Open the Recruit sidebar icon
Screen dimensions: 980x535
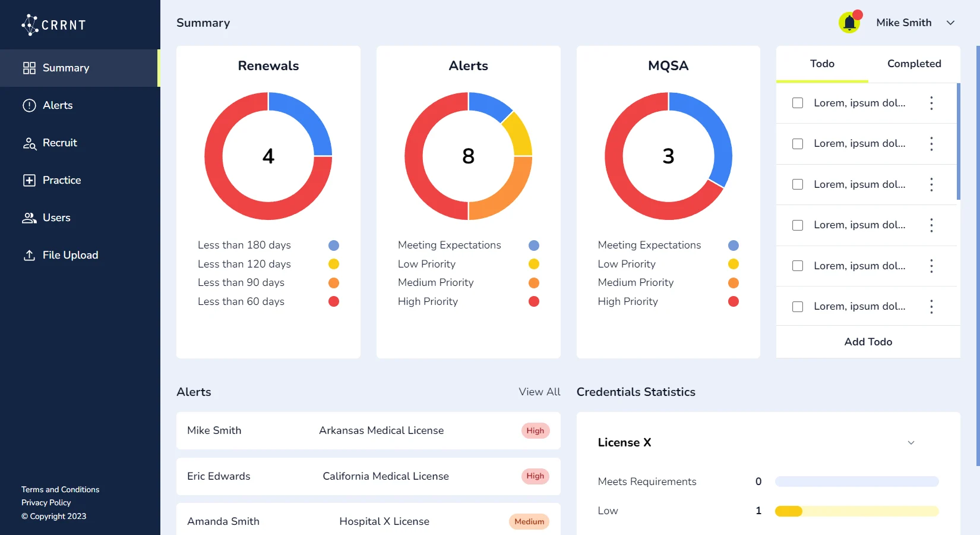pos(29,143)
